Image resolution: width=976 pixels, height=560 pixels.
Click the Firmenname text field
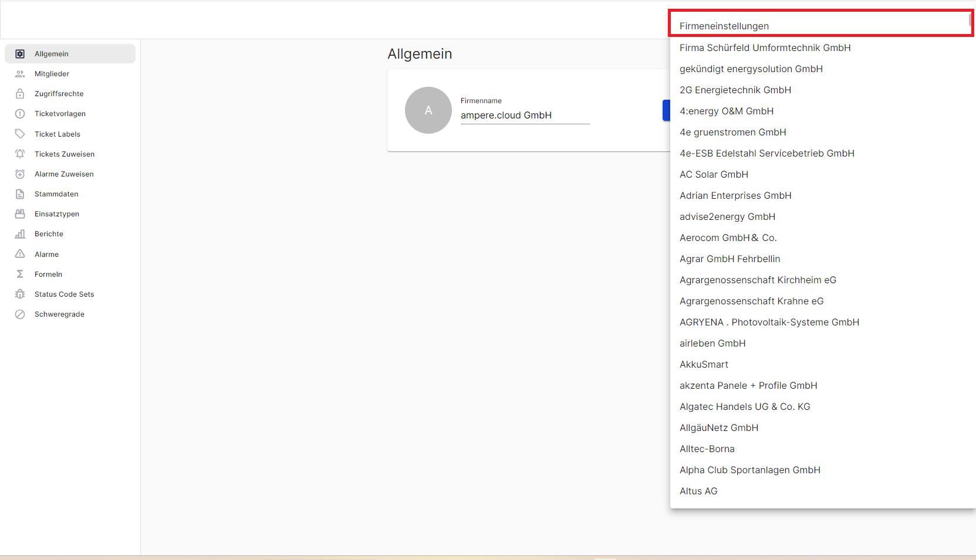pyautogui.click(x=524, y=116)
